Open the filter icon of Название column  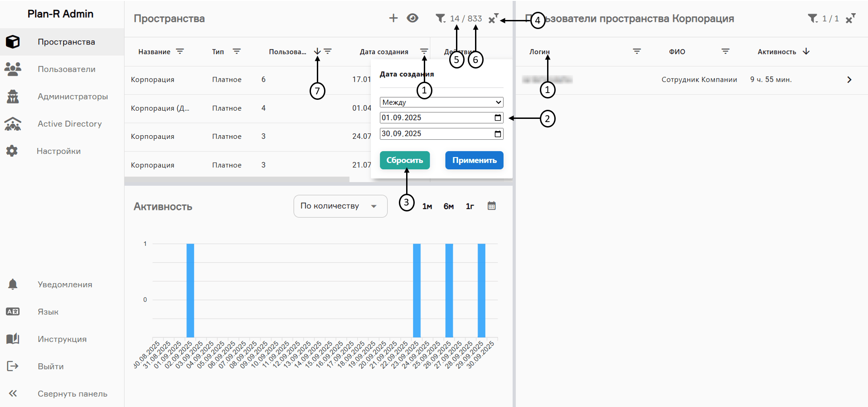[x=180, y=51]
